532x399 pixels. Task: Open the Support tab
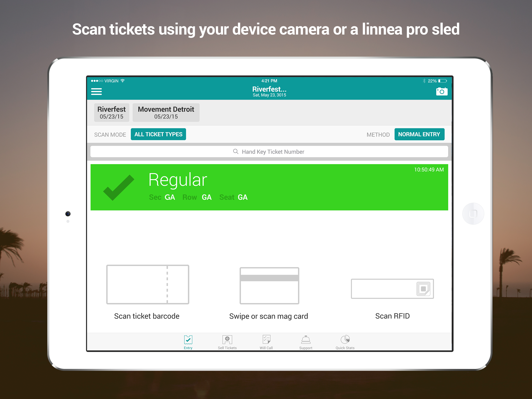306,342
